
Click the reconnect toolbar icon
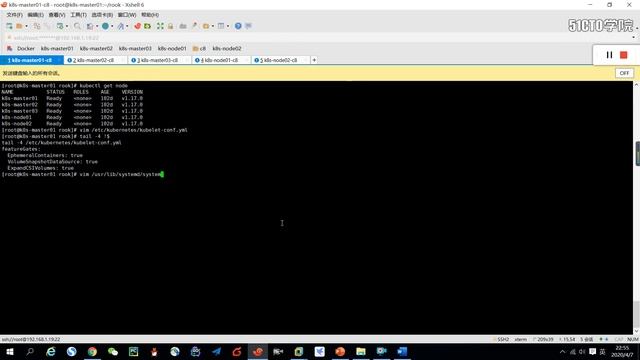[60, 26]
